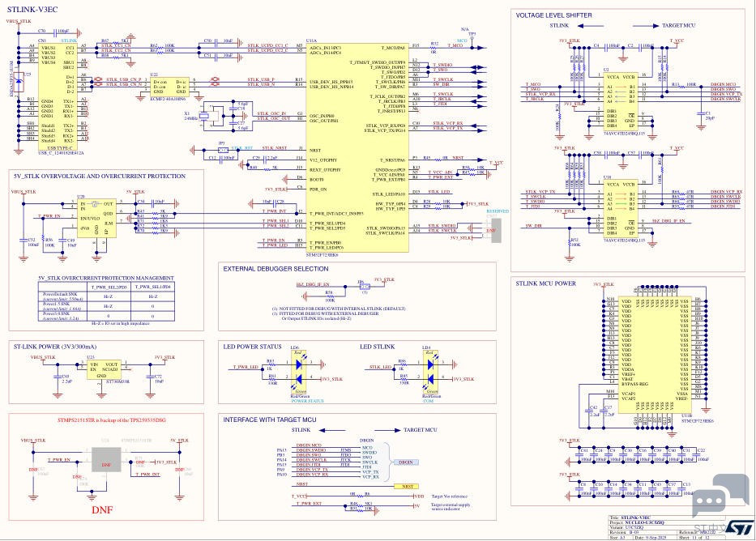Click the yellow NRST port box
The width and height of the screenshot is (756, 541).
pyautogui.click(x=407, y=487)
